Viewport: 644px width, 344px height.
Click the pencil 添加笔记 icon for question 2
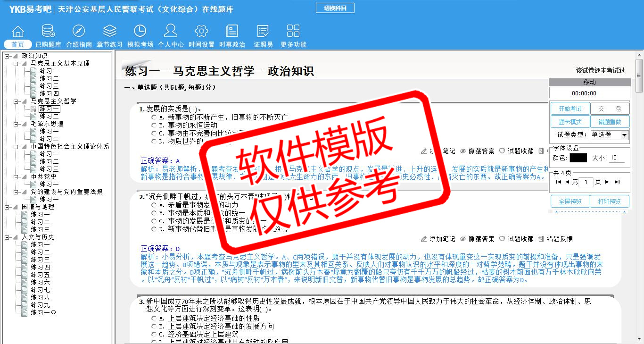coord(424,239)
